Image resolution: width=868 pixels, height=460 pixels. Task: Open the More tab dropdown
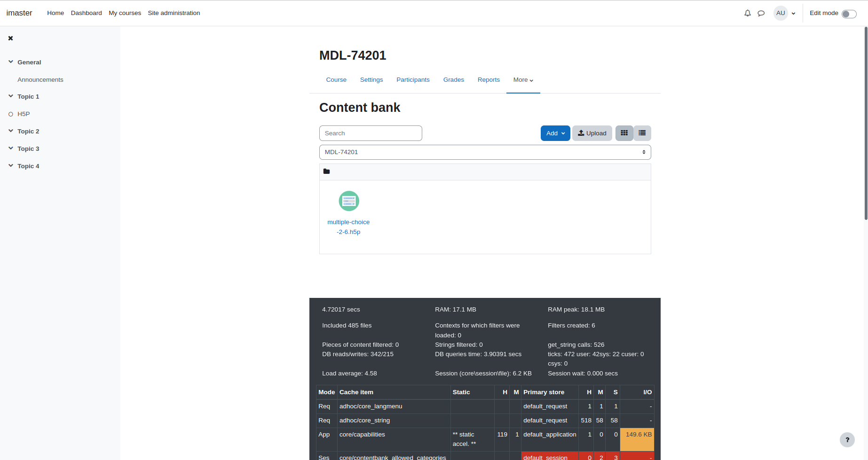[x=523, y=80]
